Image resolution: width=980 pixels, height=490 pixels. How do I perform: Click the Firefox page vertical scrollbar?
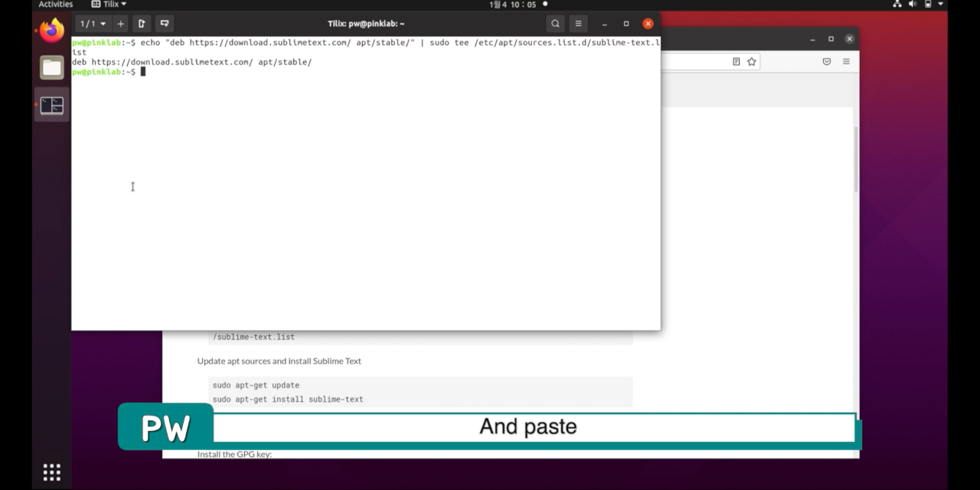tap(855, 159)
